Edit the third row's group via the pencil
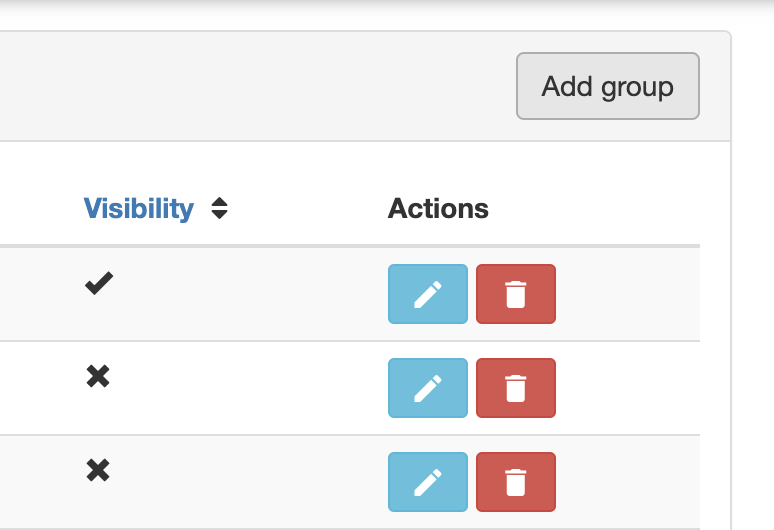The width and height of the screenshot is (774, 530). coord(427,482)
